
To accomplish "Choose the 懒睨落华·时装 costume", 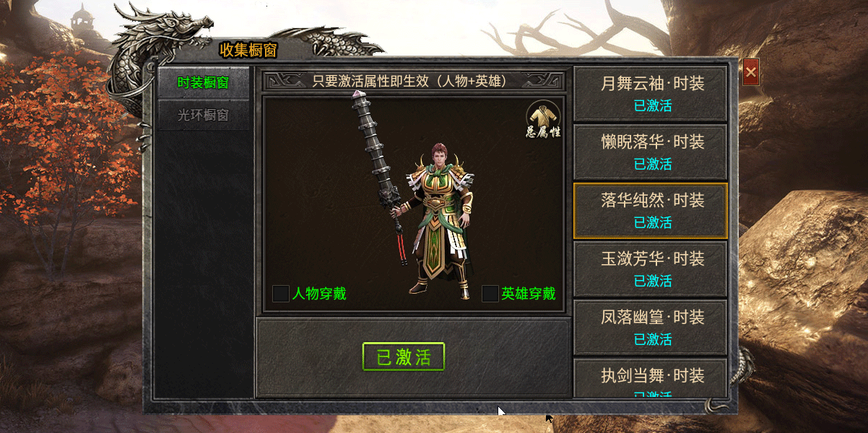I will (650, 152).
